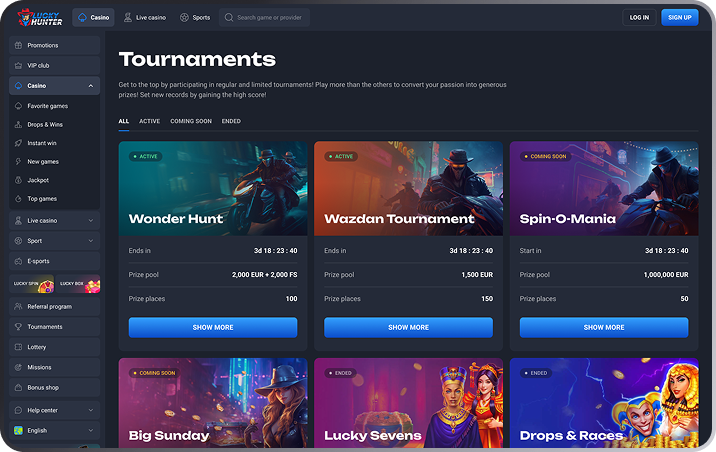The height and width of the screenshot is (452, 716).
Task: Click the Lucky Hunter logo
Action: point(40,17)
